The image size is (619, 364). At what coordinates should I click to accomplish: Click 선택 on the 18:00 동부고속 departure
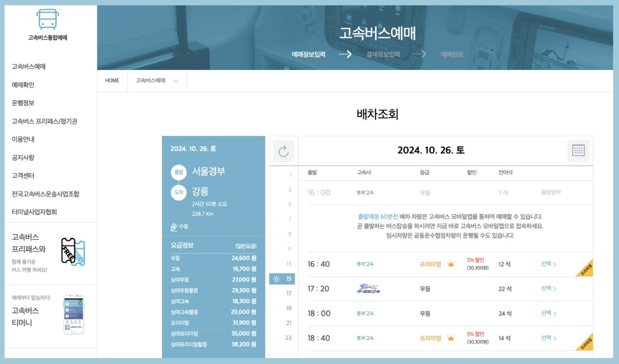point(547,313)
